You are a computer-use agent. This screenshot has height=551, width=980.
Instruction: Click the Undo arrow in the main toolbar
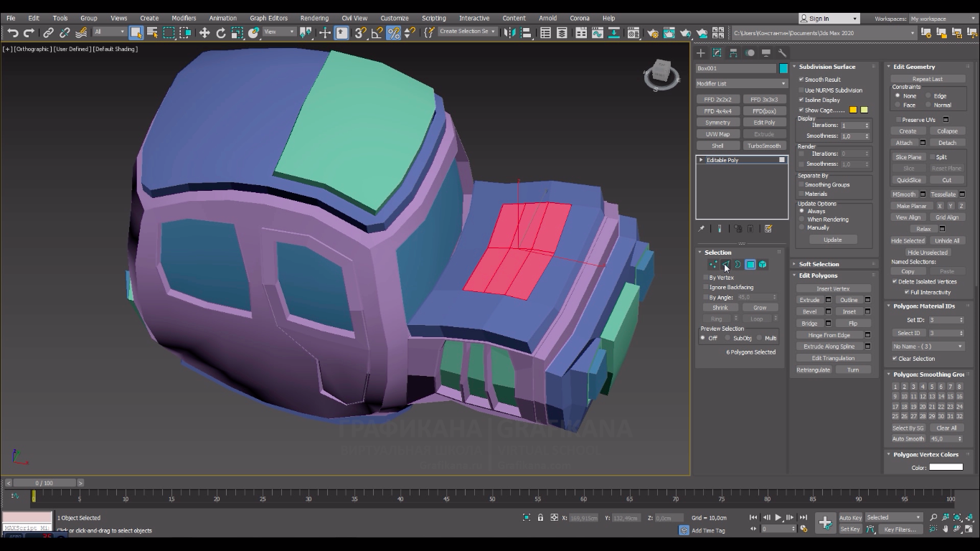12,33
